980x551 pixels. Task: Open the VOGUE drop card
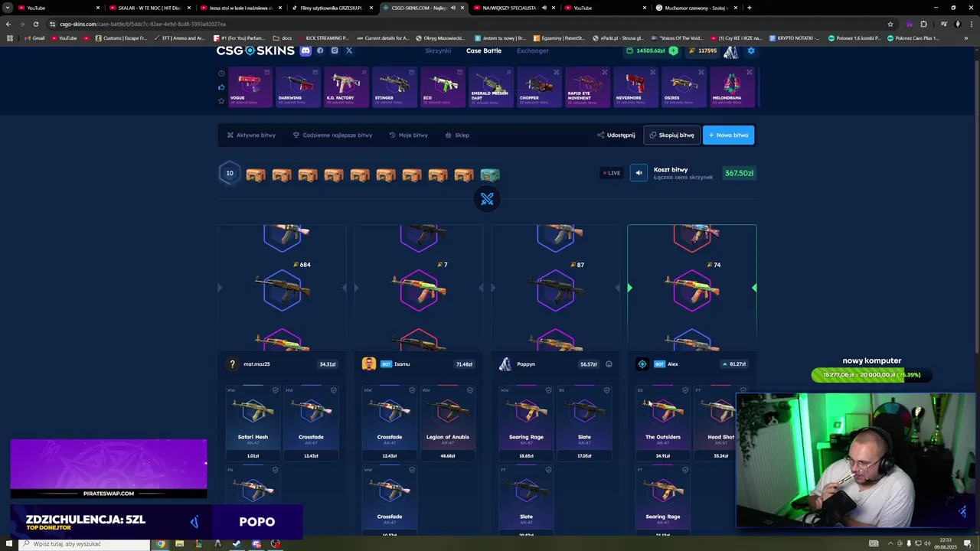tap(249, 87)
